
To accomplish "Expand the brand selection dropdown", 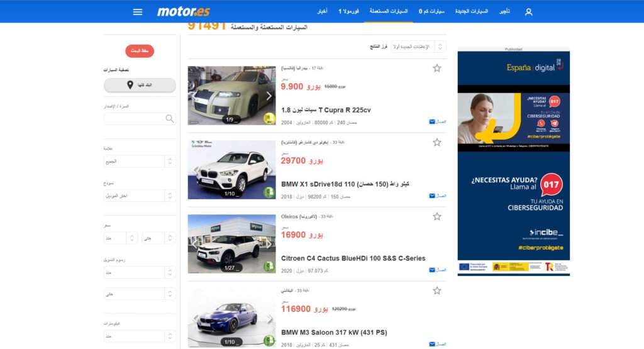I will point(139,162).
